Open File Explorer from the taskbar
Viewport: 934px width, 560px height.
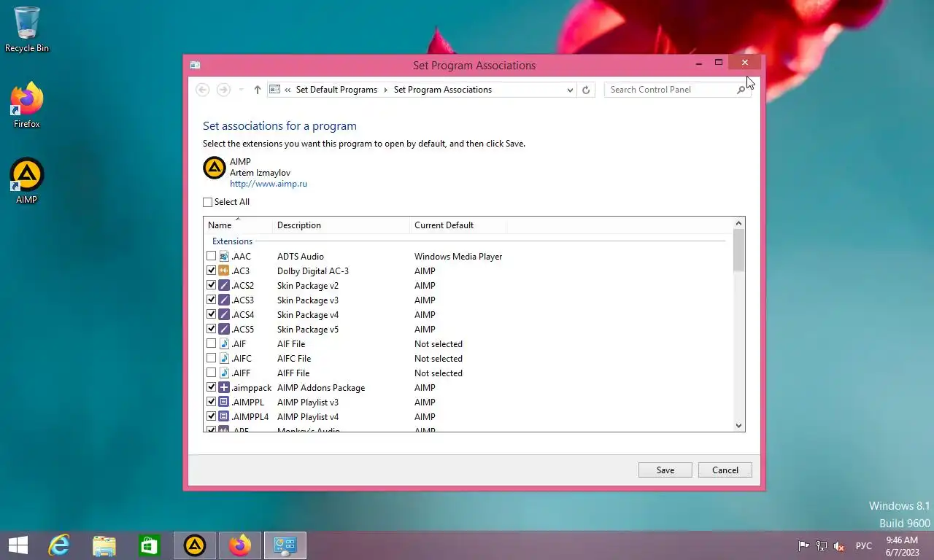click(x=104, y=545)
